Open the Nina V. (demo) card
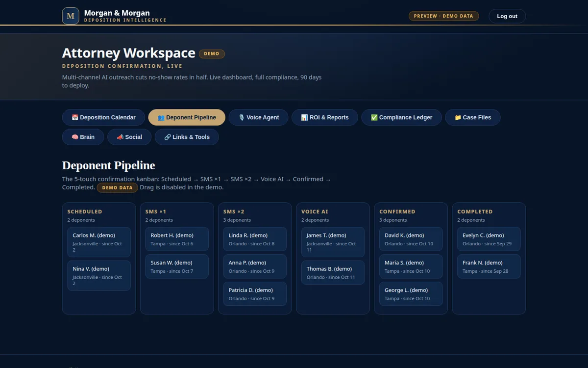 99,275
